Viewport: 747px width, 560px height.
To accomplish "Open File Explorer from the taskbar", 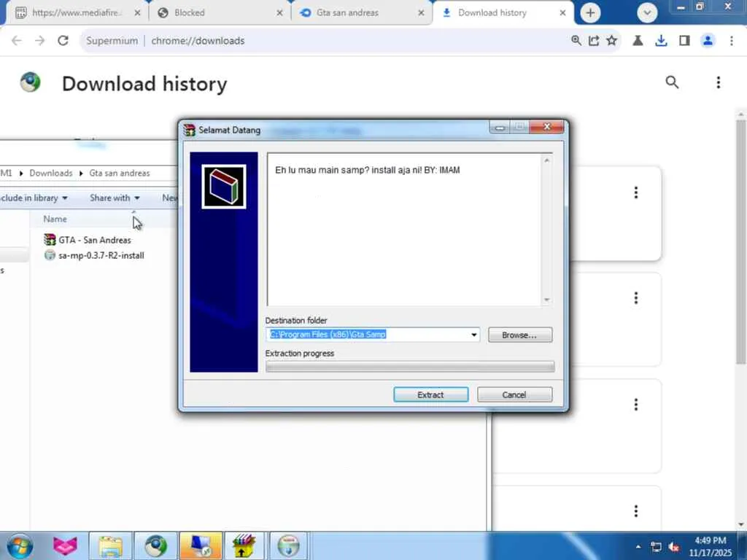I will pos(111,546).
